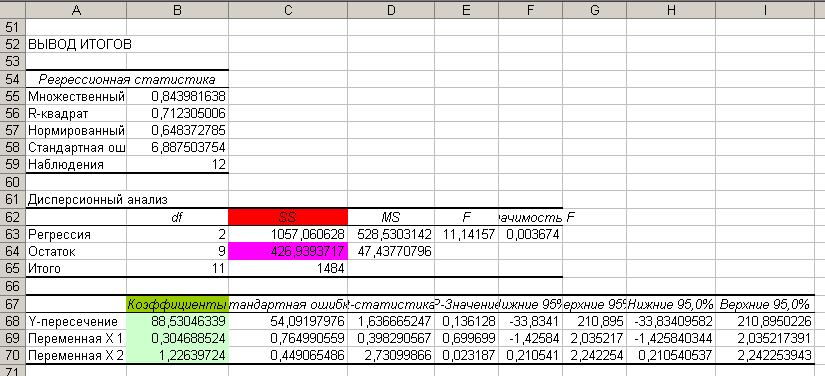Image resolution: width=825 pixels, height=376 pixels.
Task: Select row 68 header
Action: [x=13, y=321]
